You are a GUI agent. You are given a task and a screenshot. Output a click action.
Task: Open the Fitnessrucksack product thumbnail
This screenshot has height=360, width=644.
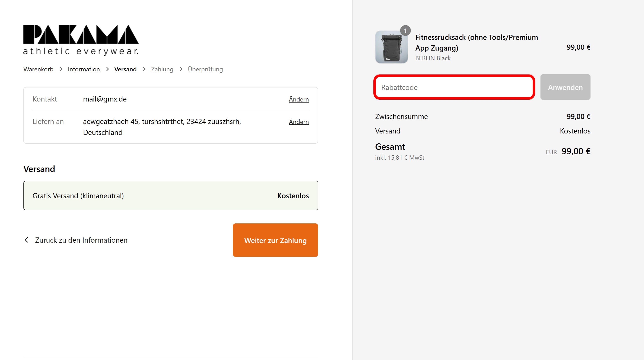coord(392,47)
